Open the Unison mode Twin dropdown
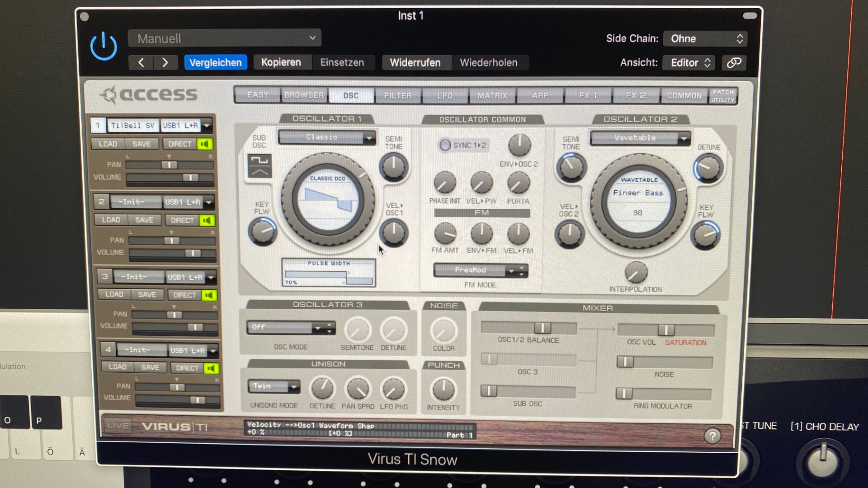This screenshot has width=868, height=488. pos(274,386)
